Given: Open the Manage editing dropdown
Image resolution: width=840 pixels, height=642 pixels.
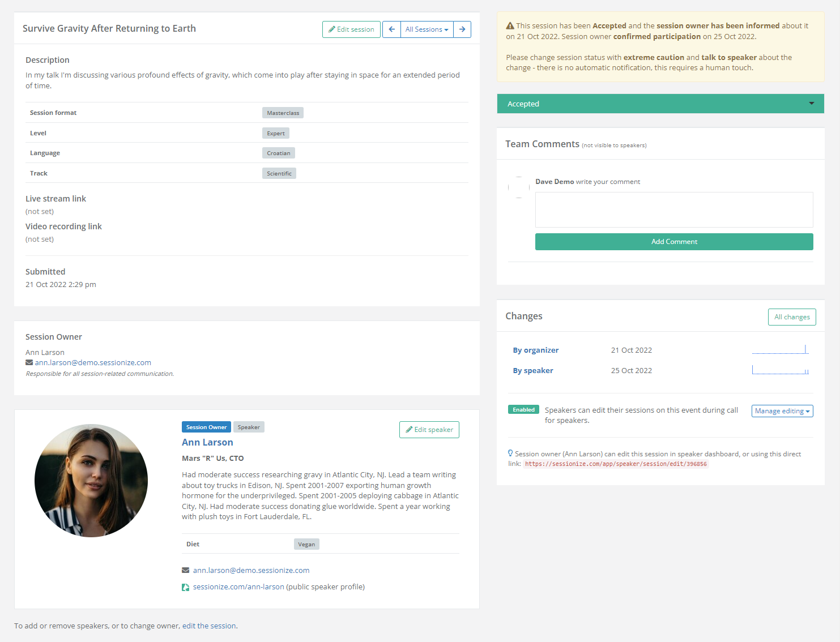Looking at the screenshot, I should pyautogui.click(x=782, y=411).
